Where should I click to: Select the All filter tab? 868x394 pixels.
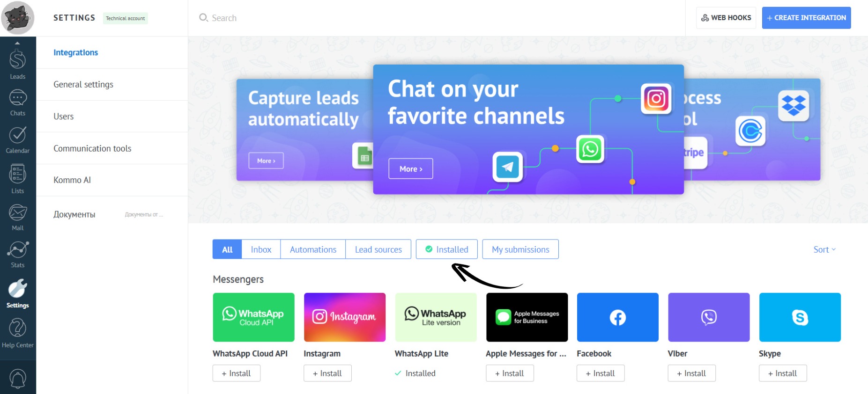coord(227,249)
